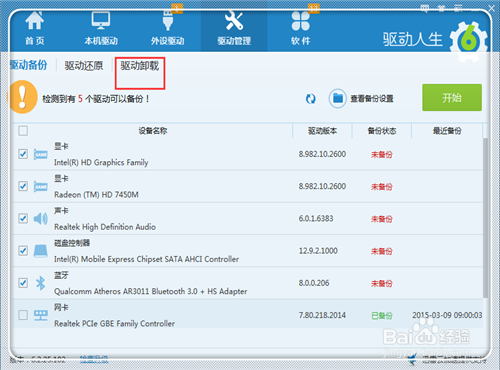Check Realtek PCIe GBE Family Controller checkbox
This screenshot has height=370, width=500.
point(23,315)
